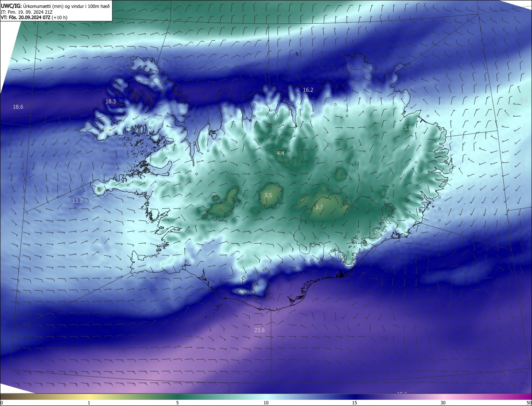Click the 9.2 value label
Image resolution: width=532 pixels, height=406 pixels.
(524, 100)
